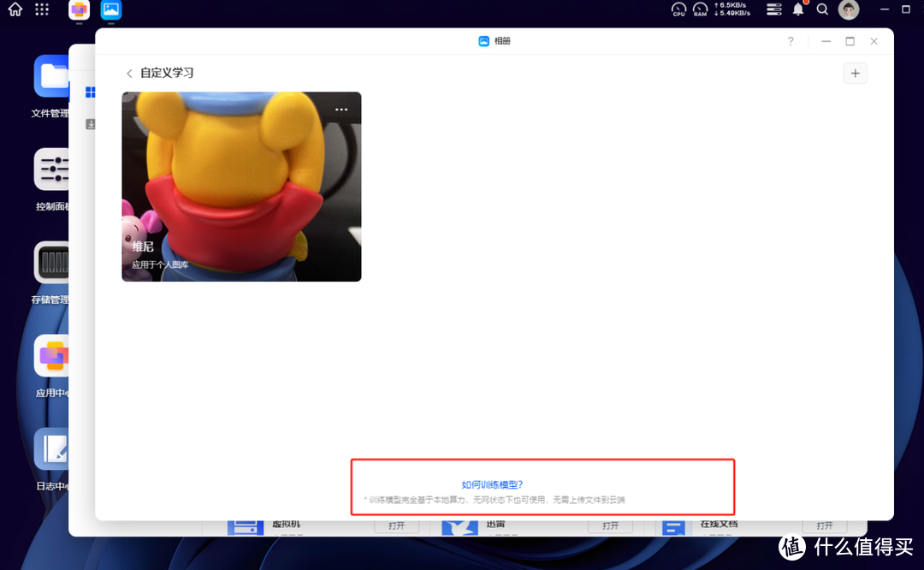Viewport: 924px width, 570px height.
Task: Open 控制面板 desktop icon
Action: 53,169
